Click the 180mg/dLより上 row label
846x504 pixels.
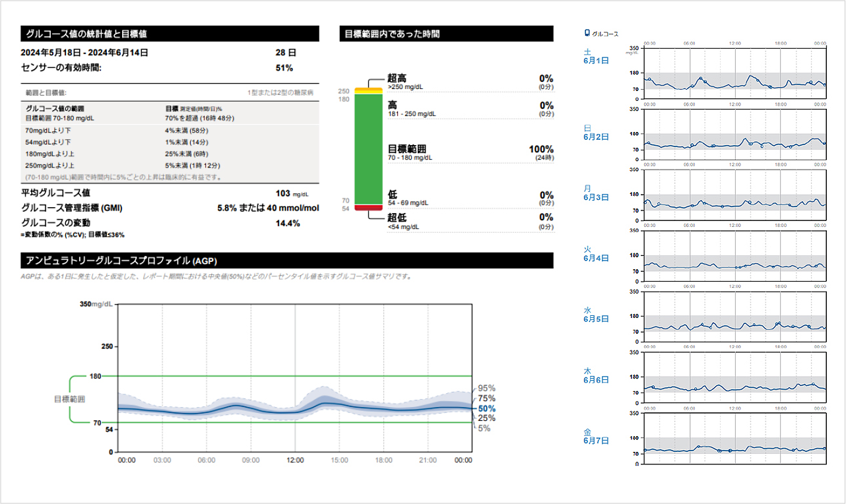(x=50, y=154)
